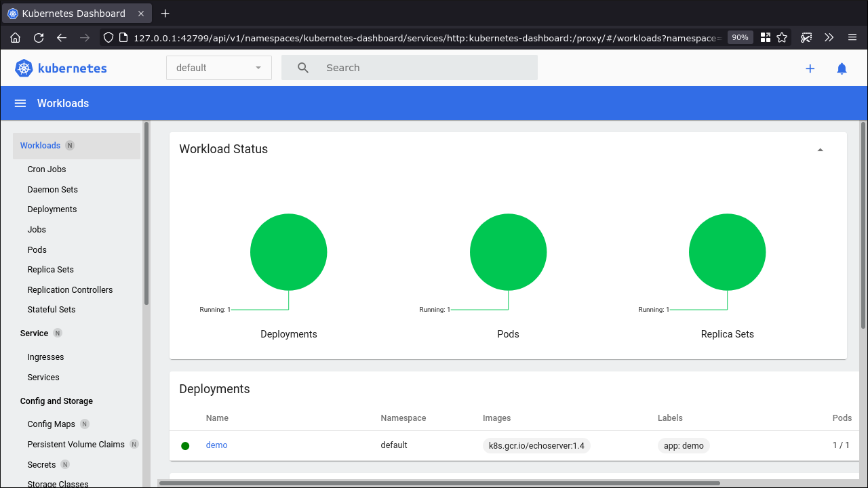Open the notifications bell

(x=842, y=68)
